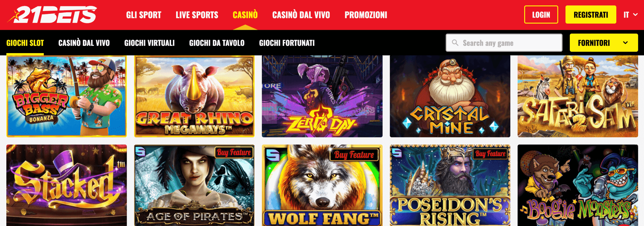
Task: Switch to Giochi Slot tab
Action: (x=25, y=43)
